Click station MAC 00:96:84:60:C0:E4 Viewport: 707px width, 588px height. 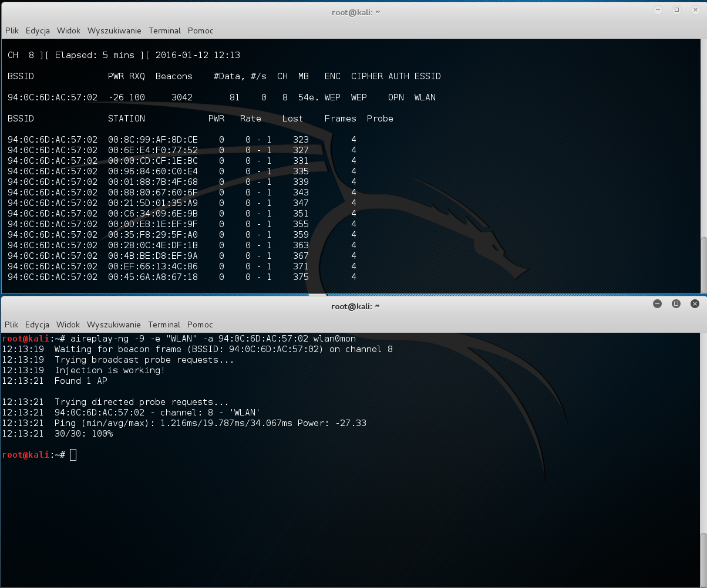(153, 171)
